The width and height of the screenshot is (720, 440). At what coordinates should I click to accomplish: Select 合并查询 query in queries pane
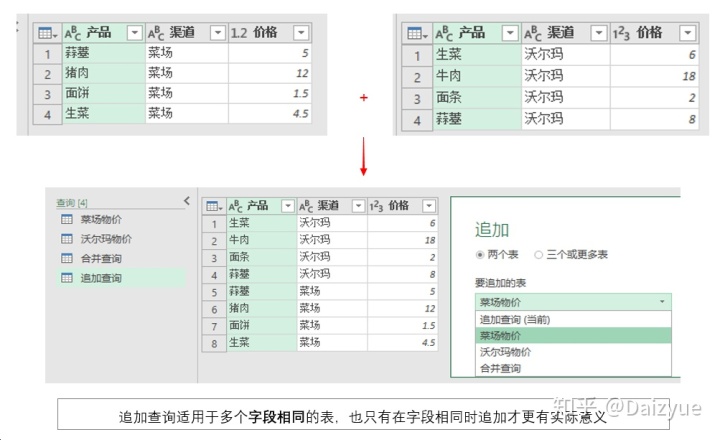[x=121, y=258]
